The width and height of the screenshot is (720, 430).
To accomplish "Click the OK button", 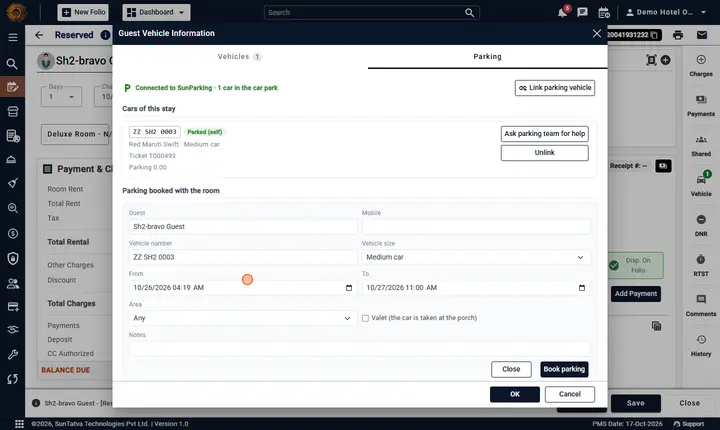I will click(x=515, y=394).
